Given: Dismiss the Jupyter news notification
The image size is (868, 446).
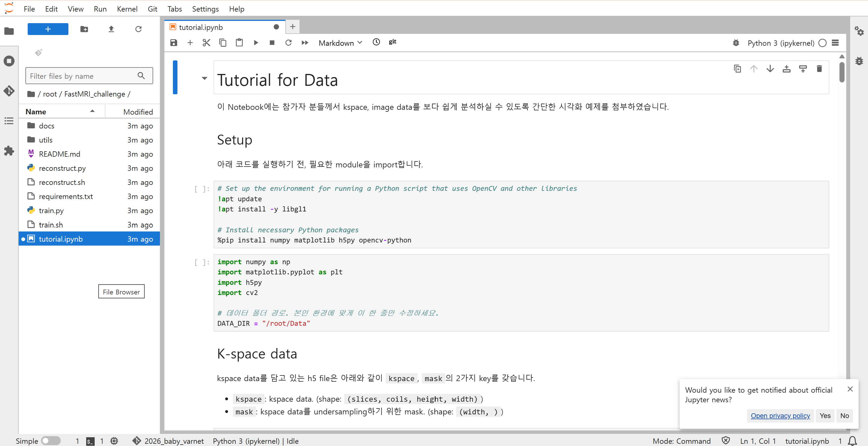Looking at the screenshot, I should 850,389.
